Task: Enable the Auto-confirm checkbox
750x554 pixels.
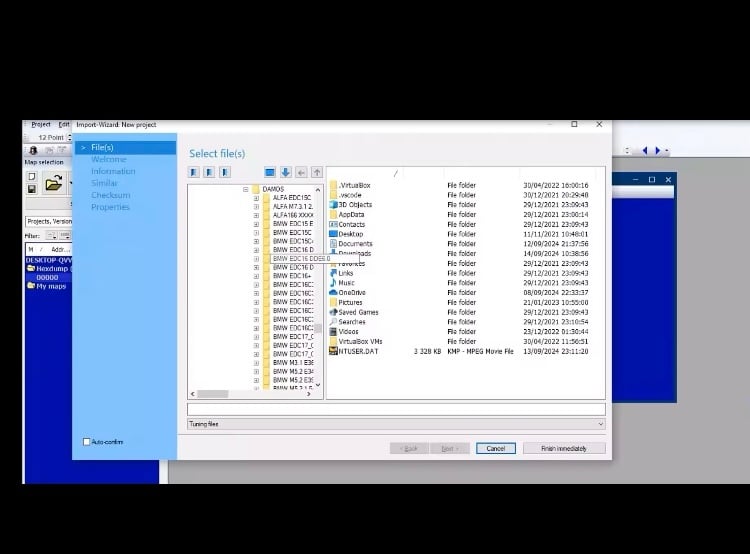Action: tap(87, 441)
